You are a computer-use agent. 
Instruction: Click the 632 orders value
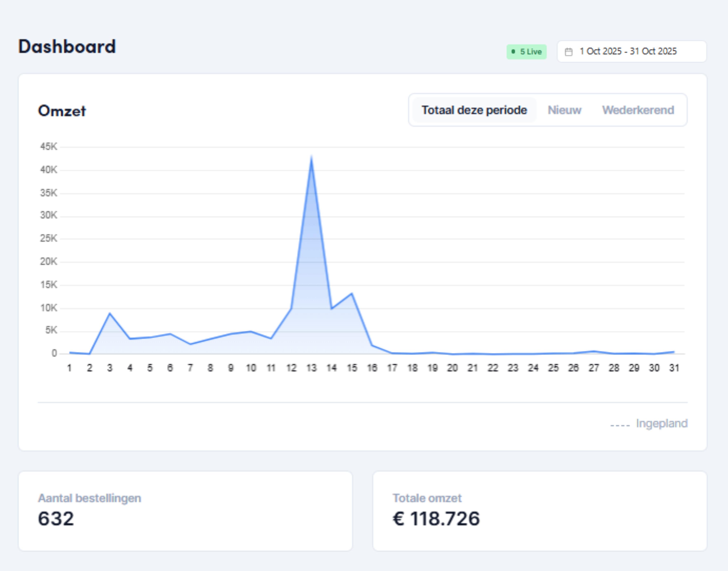(56, 518)
